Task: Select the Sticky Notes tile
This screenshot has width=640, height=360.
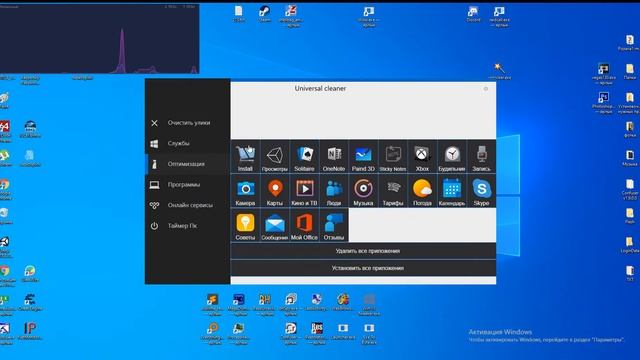Action: [x=393, y=157]
